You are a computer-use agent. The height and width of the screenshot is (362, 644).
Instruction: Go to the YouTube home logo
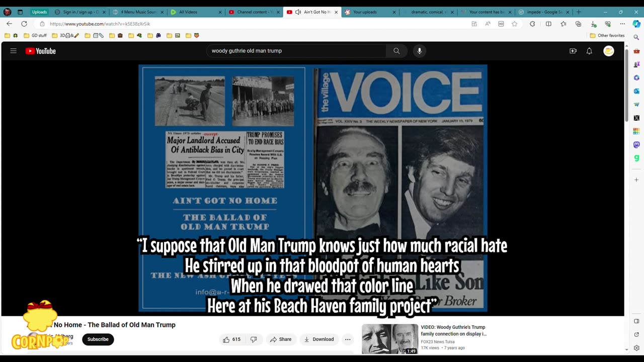[41, 51]
